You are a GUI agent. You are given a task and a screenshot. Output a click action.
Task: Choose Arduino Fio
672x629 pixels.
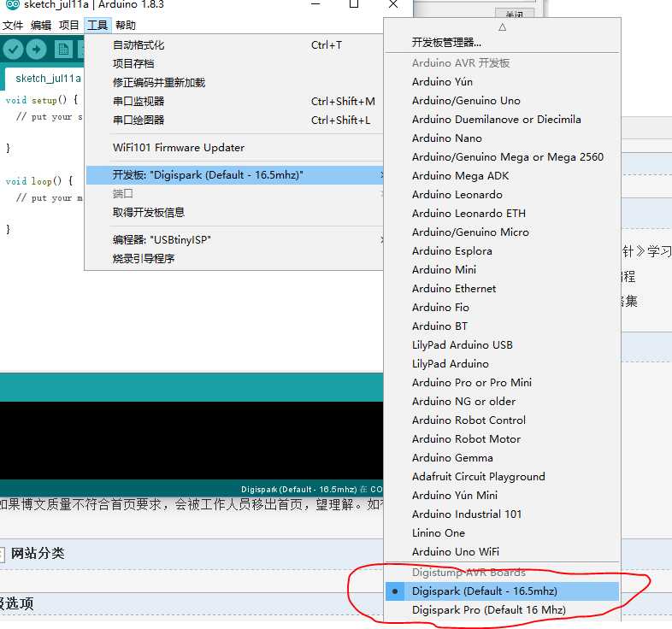click(502, 308)
